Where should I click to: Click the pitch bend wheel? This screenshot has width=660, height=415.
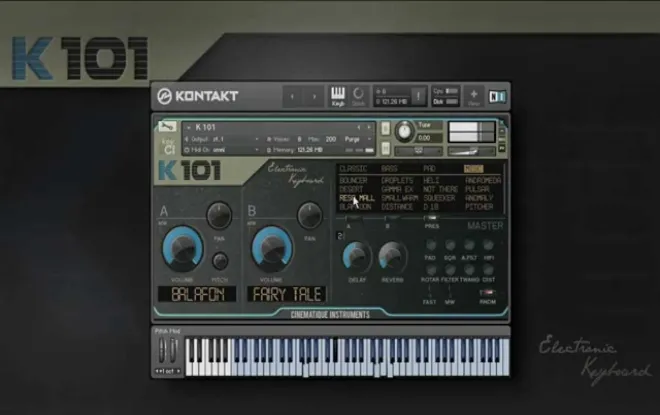(x=162, y=351)
